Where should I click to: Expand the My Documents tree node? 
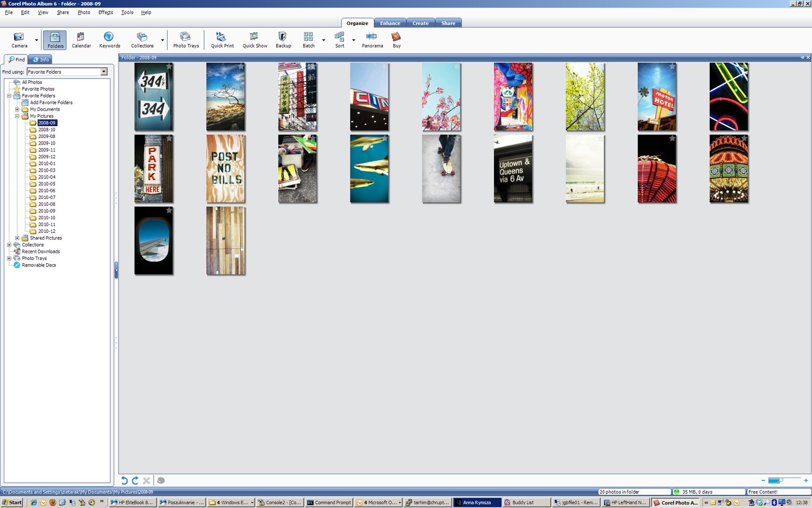coord(17,109)
